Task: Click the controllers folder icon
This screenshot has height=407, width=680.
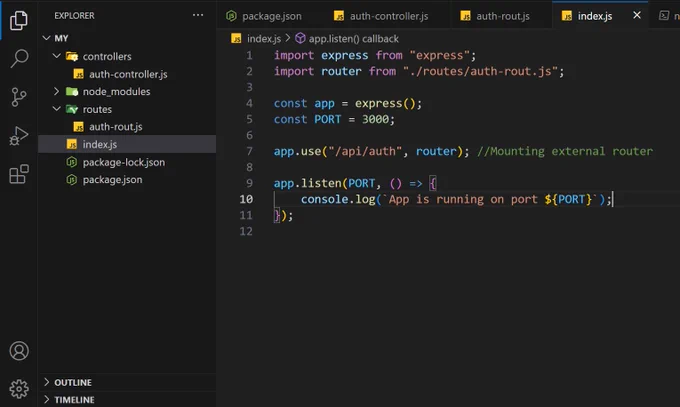Action: tap(72, 56)
